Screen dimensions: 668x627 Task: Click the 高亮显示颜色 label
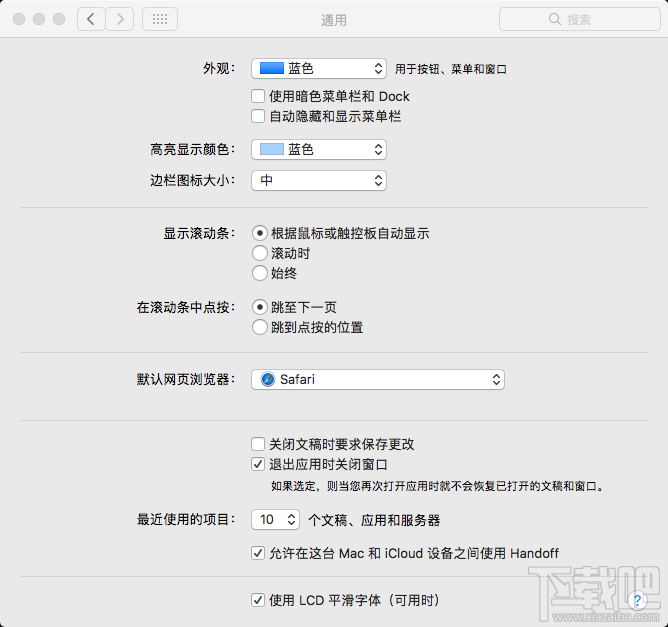pos(193,149)
